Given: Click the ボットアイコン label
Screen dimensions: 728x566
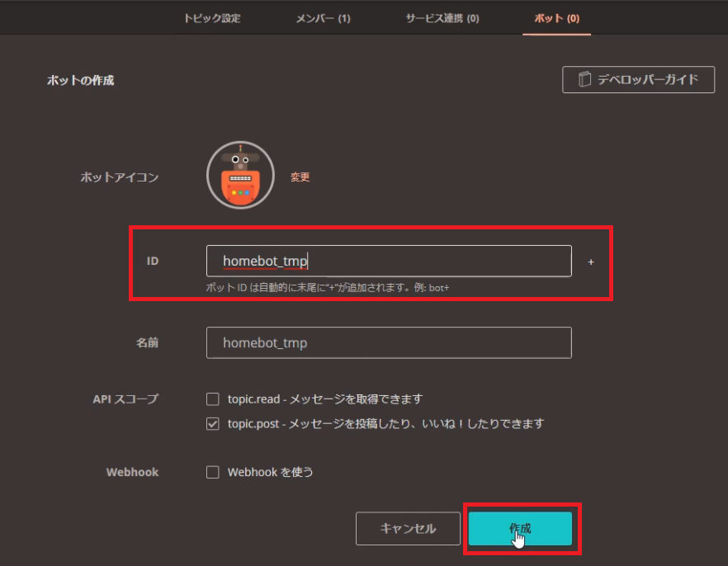Looking at the screenshot, I should (x=120, y=177).
